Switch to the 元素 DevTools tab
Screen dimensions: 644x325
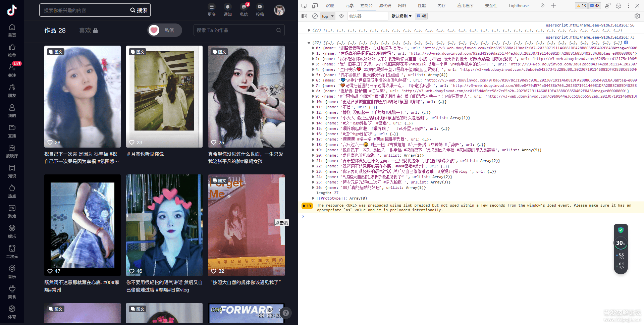350,6
